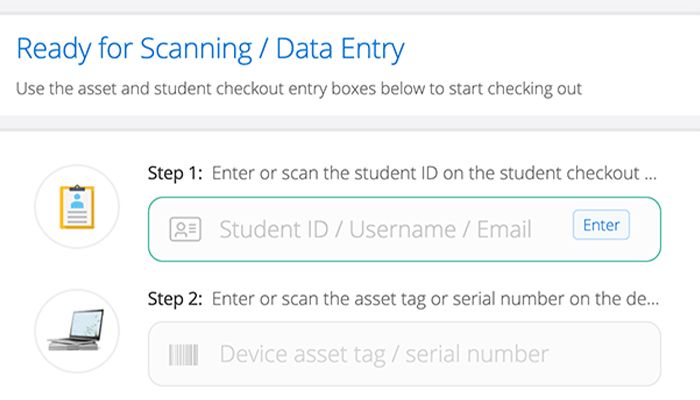Click the "Ready for Scanning / Data Entry" heading

(210, 47)
